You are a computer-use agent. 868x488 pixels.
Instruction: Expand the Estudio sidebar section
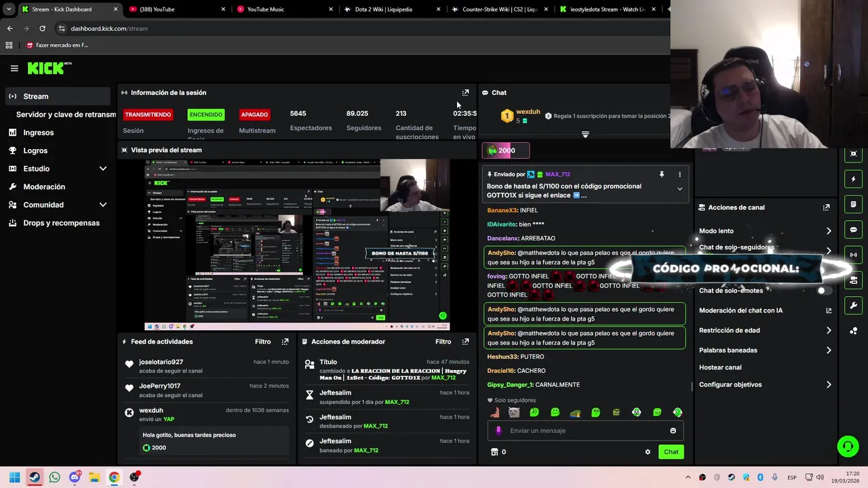(103, 168)
